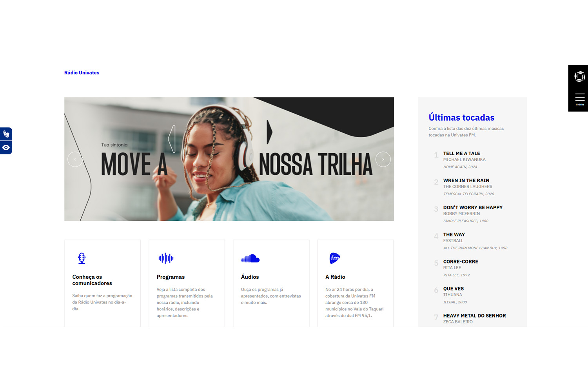Click the Univates logo in black sidebar
Screen dimensions: 588x392
click(x=579, y=76)
